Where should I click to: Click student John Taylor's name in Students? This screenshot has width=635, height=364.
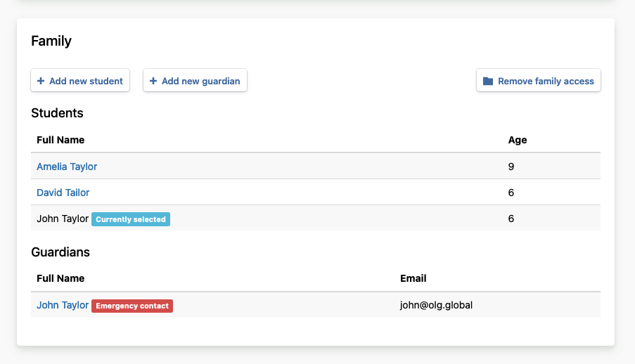tap(63, 219)
